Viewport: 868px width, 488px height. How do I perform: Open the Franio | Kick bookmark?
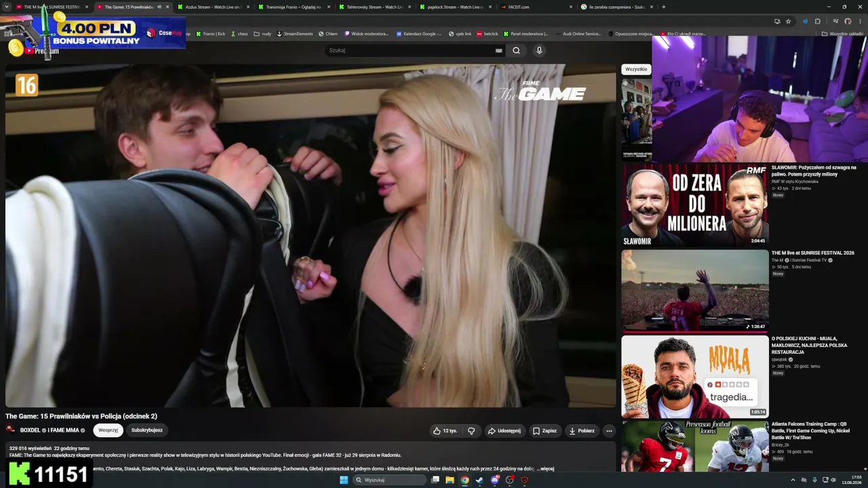tap(211, 33)
